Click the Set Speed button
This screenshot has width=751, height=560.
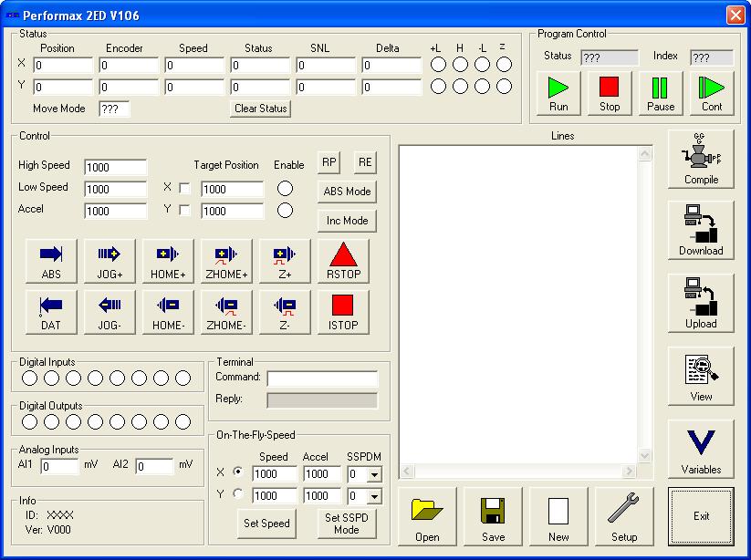pos(266,524)
